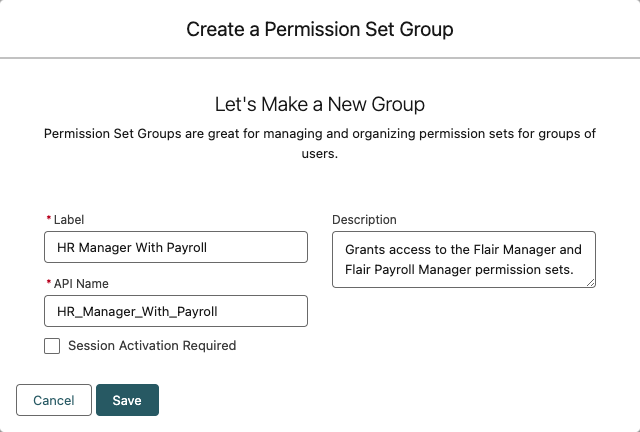This screenshot has height=432, width=640.
Task: Save the new permission set group
Action: 127,400
